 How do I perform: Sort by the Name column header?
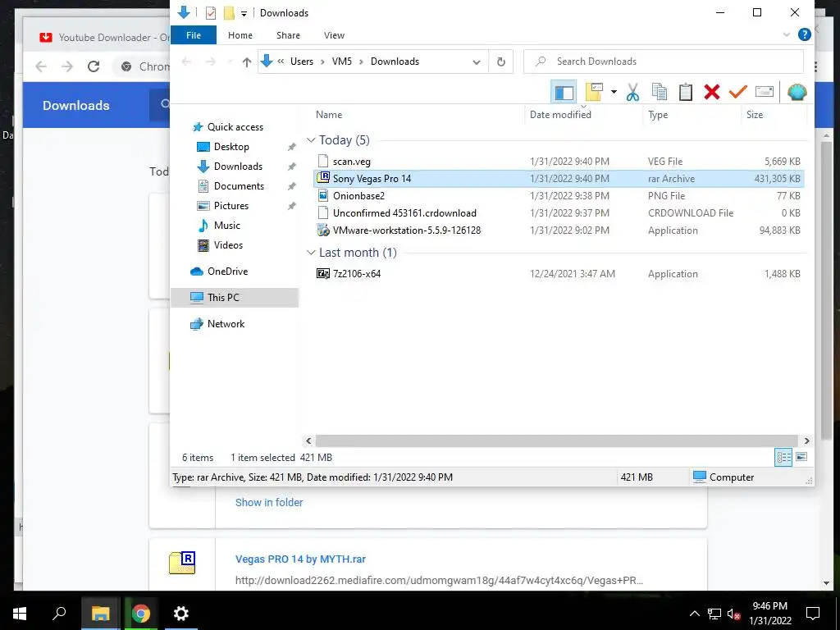click(329, 115)
